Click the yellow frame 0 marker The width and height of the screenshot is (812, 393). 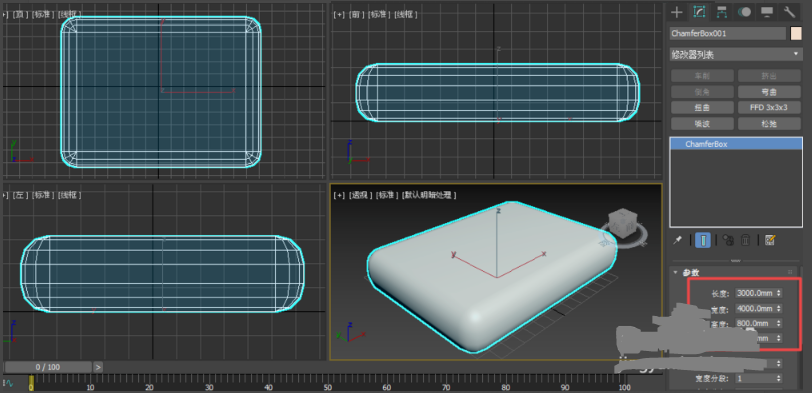(31, 384)
